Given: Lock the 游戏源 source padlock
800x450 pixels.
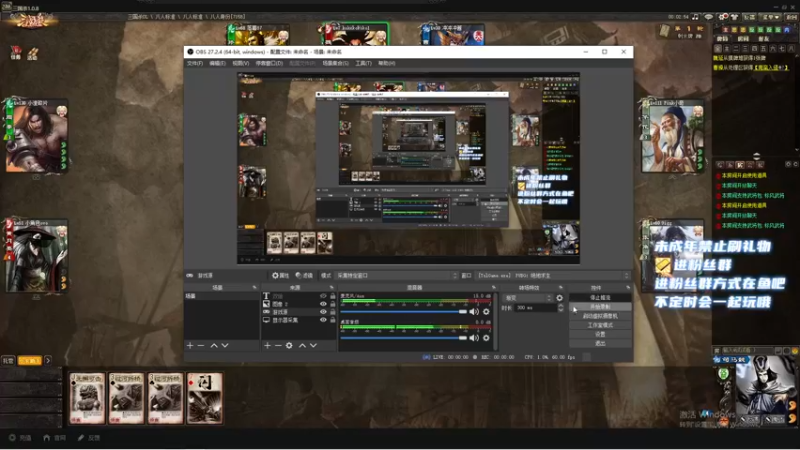Looking at the screenshot, I should [333, 312].
